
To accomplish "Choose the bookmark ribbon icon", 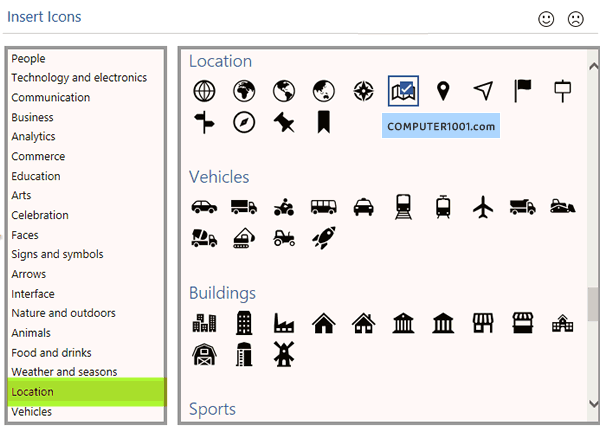I will coord(324,122).
